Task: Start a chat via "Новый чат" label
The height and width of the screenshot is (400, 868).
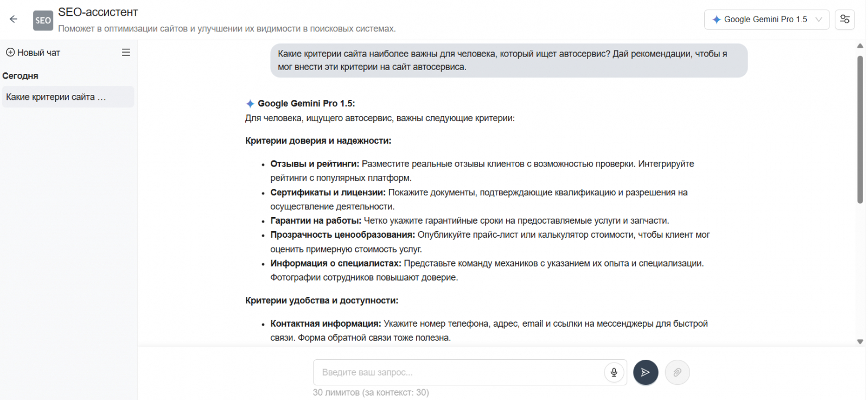Action: 39,53
